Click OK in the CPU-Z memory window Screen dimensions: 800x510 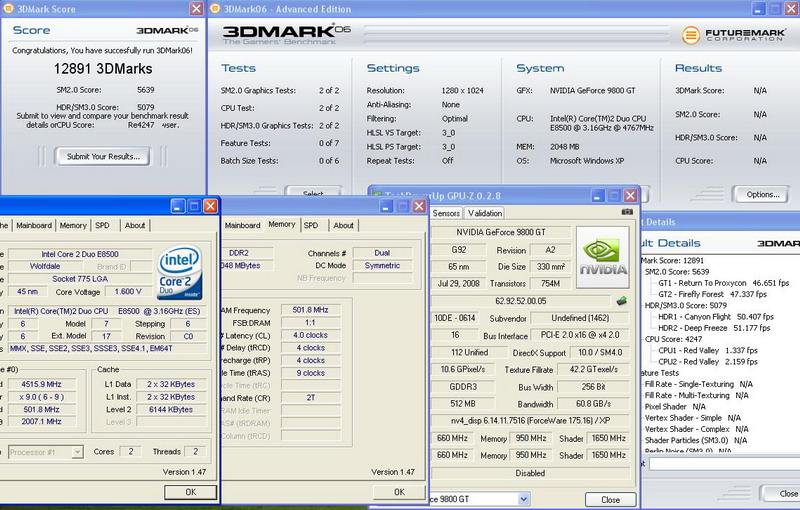399,492
